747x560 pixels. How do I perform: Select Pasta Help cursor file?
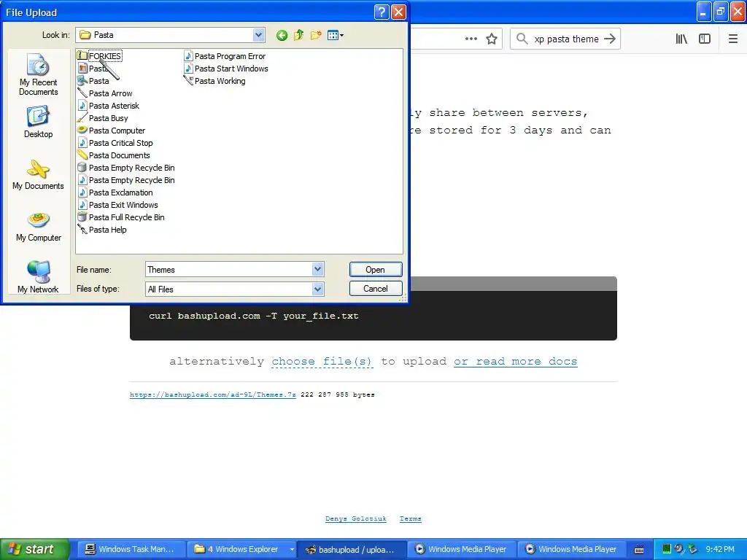pyautogui.click(x=102, y=230)
